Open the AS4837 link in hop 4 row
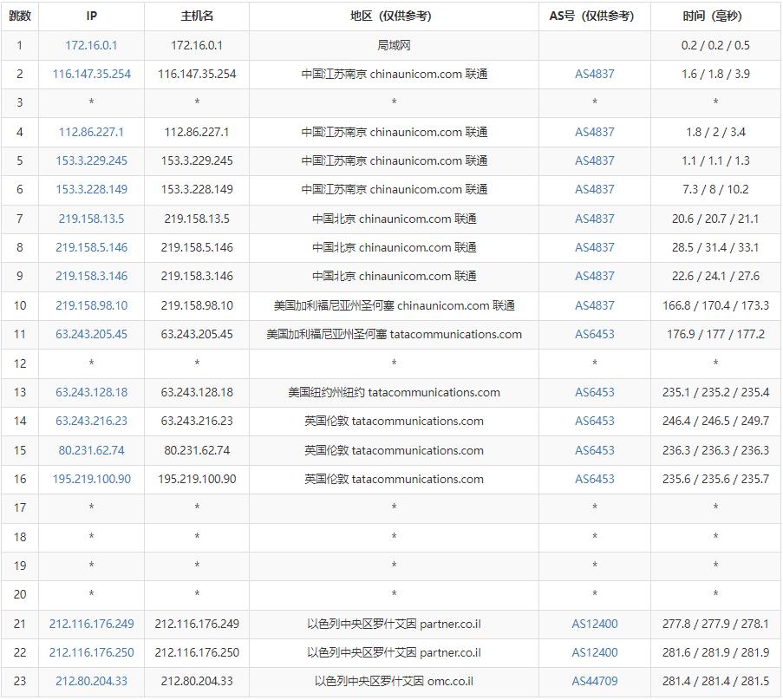The width and height of the screenshot is (783, 700). (x=595, y=132)
